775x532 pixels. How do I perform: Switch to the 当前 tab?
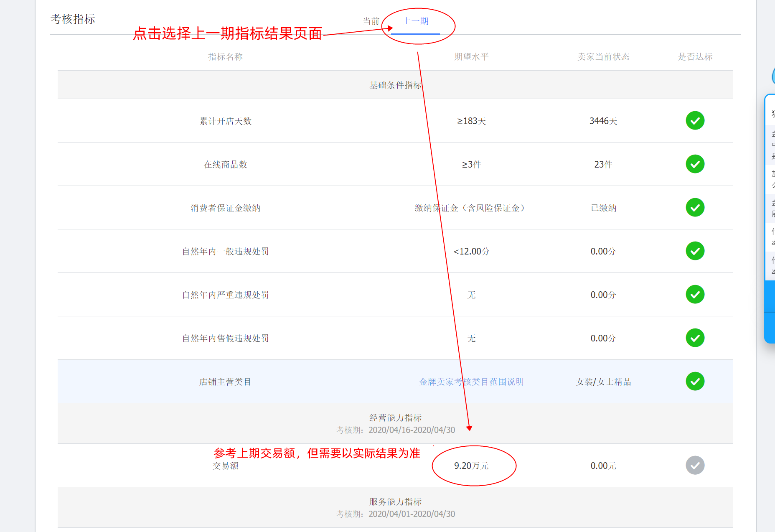coord(371,21)
